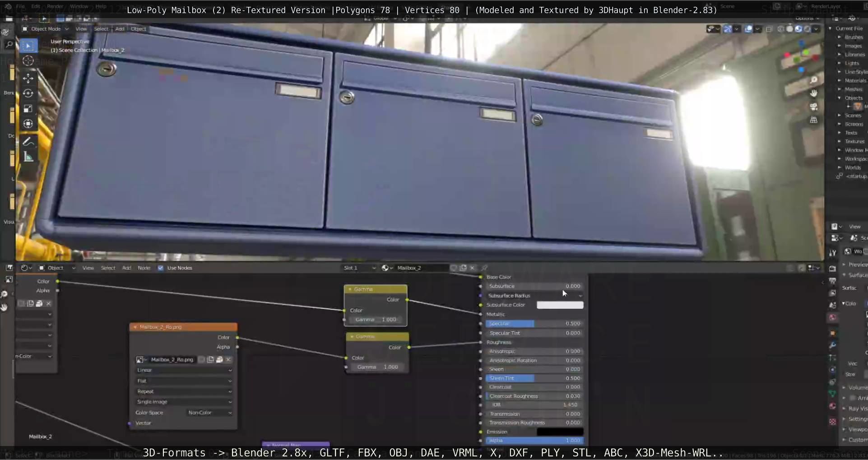
Task: Open the Texture checker properties tab
Action: tap(833, 422)
